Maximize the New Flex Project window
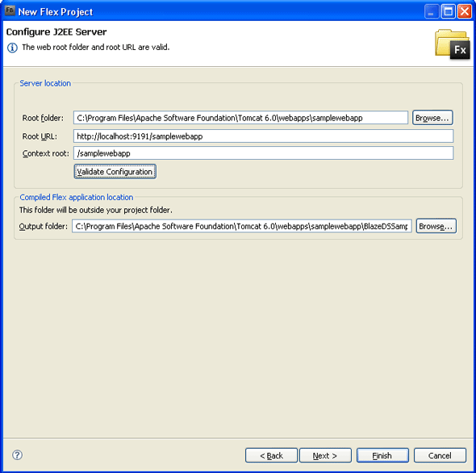This screenshot has width=476, height=473. click(x=448, y=11)
